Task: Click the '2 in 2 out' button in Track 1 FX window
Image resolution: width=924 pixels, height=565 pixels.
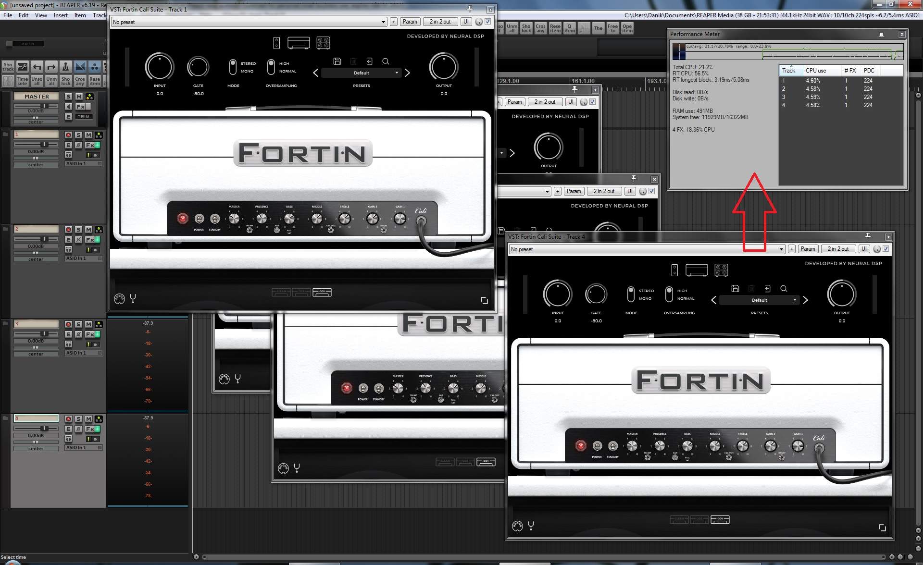Action: (x=440, y=22)
